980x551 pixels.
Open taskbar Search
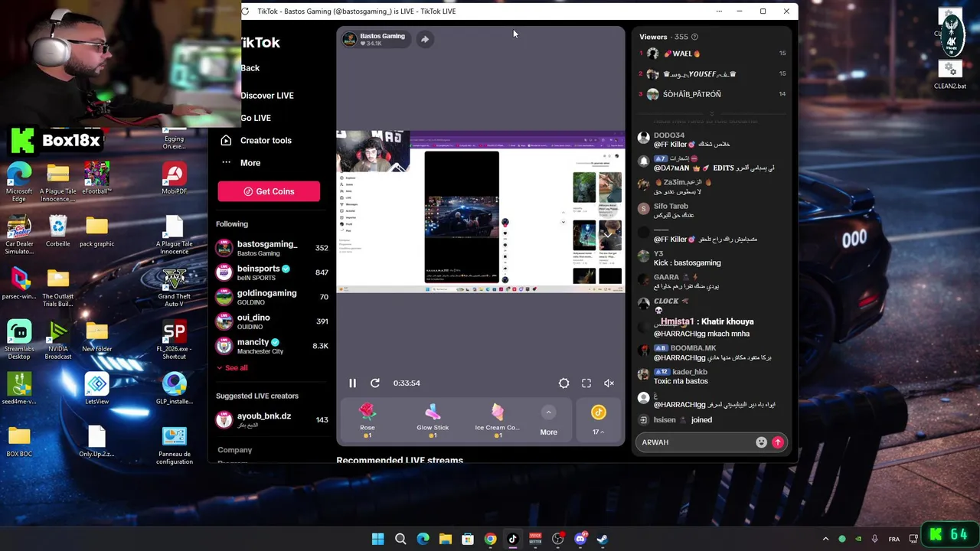pos(400,539)
